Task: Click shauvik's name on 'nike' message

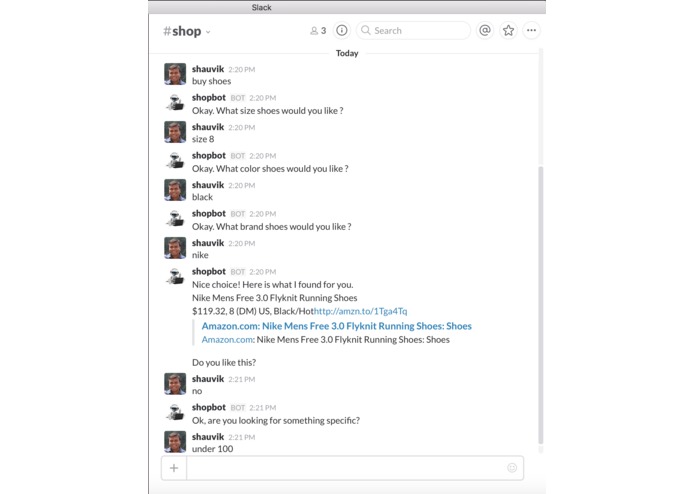Action: tap(208, 243)
